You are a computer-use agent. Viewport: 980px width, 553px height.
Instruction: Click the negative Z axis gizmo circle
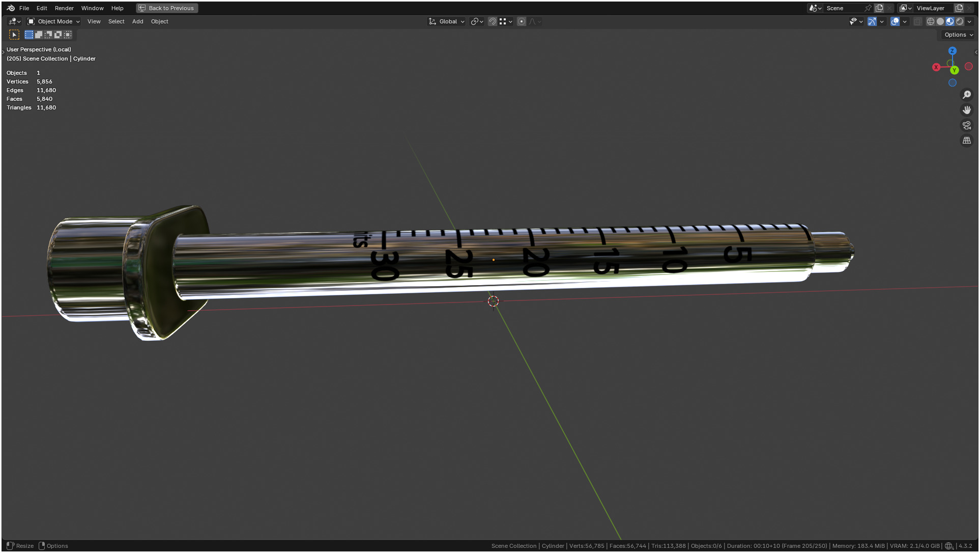tap(952, 82)
